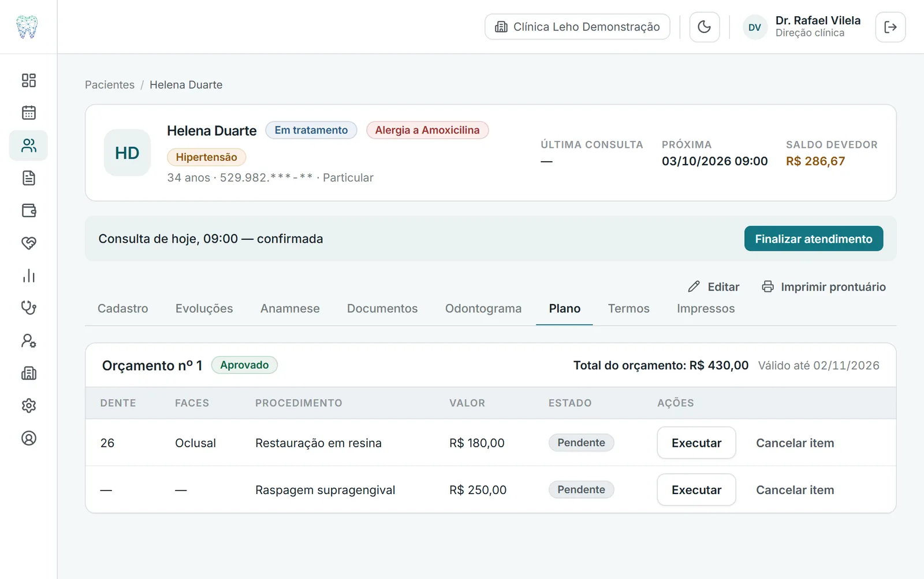The image size is (924, 579).
Task: Select the patients icon in sidebar
Action: pos(28,146)
